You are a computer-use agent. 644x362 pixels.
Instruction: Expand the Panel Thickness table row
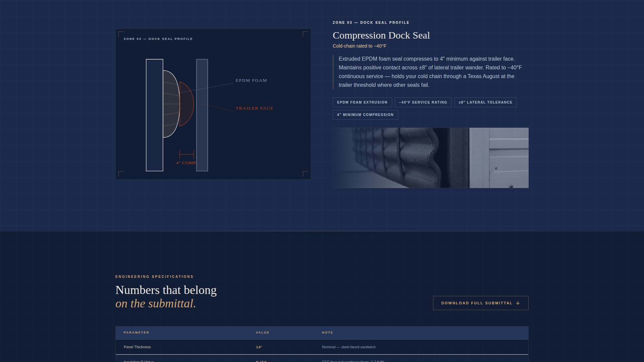pos(137,347)
